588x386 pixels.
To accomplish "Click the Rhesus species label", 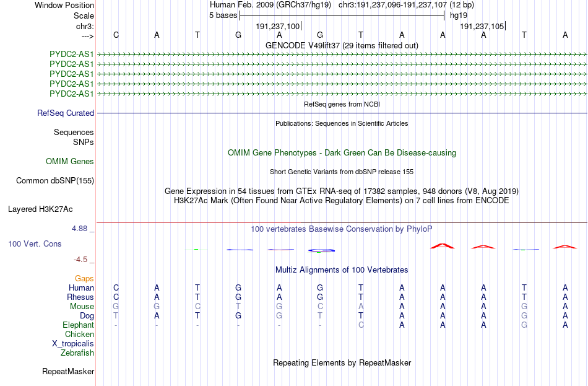I will coord(80,297).
